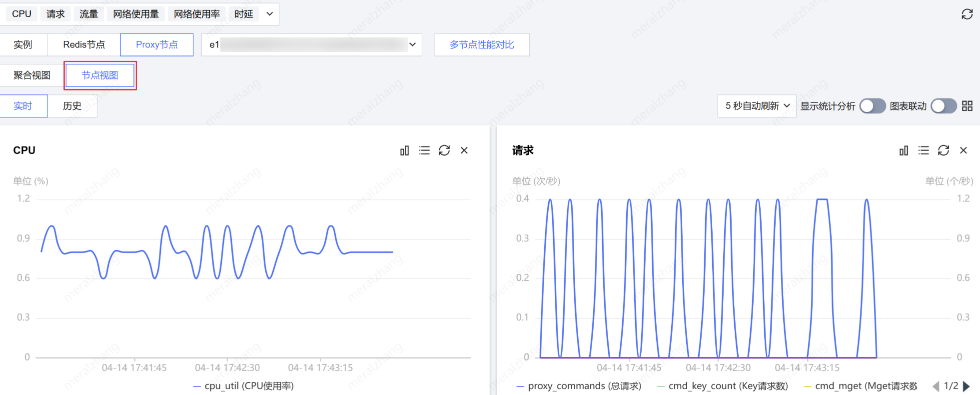Go to next legend page arrow
The height and width of the screenshot is (395, 980).
click(967, 386)
